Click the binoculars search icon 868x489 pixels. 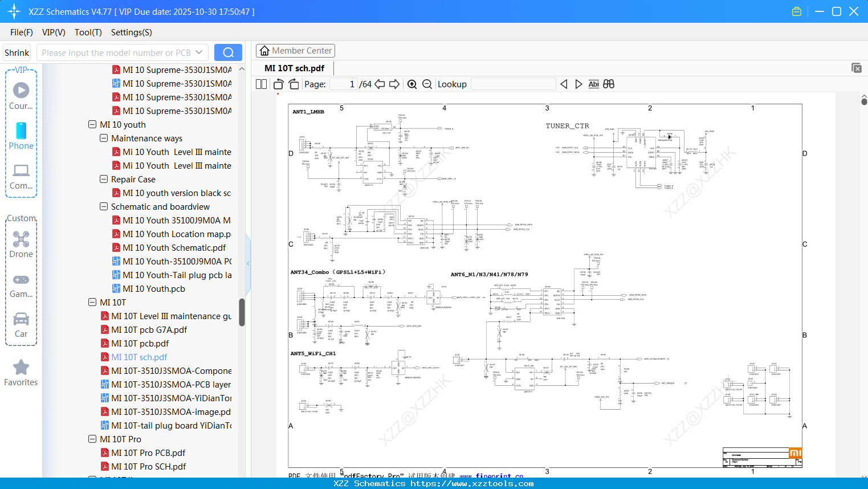pos(609,84)
